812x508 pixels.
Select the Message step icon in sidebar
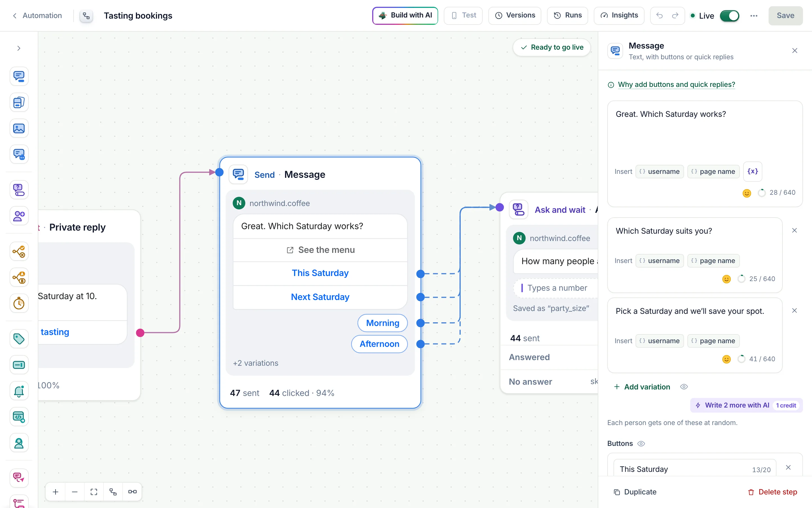pyautogui.click(x=19, y=76)
